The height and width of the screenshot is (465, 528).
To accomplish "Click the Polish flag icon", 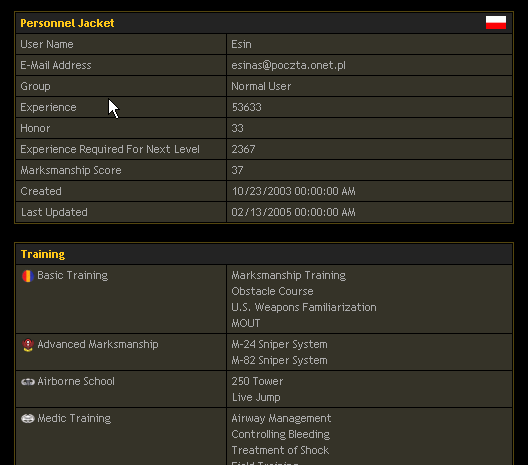I will point(496,23).
